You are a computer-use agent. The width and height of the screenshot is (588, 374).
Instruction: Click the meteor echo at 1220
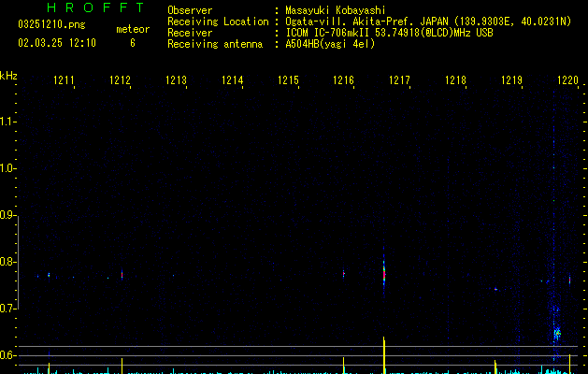pos(569,280)
